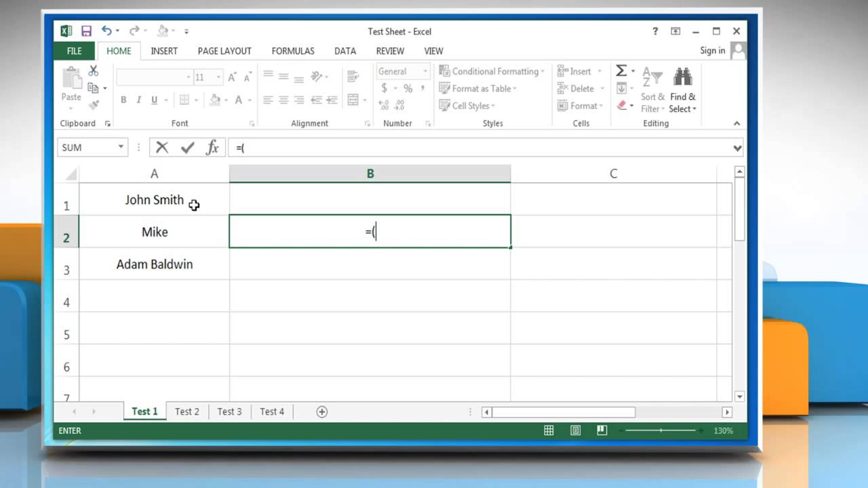868x488 pixels.
Task: Open Format as Table dropdown
Action: tap(478, 88)
